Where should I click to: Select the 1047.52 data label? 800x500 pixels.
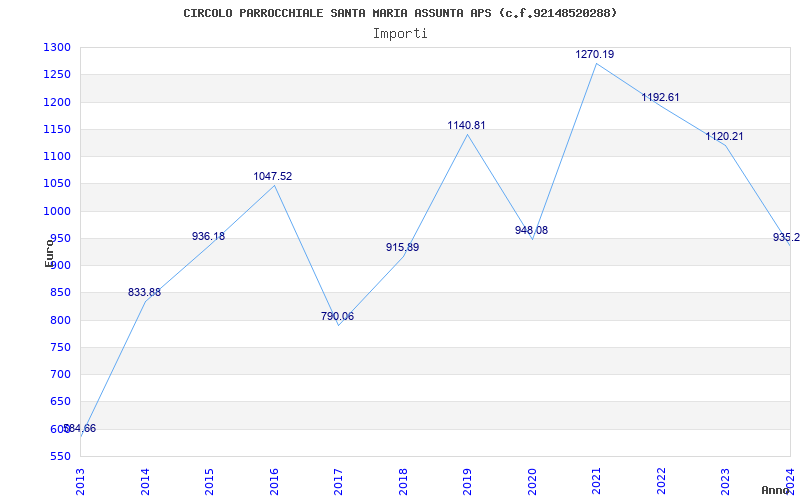tap(273, 177)
